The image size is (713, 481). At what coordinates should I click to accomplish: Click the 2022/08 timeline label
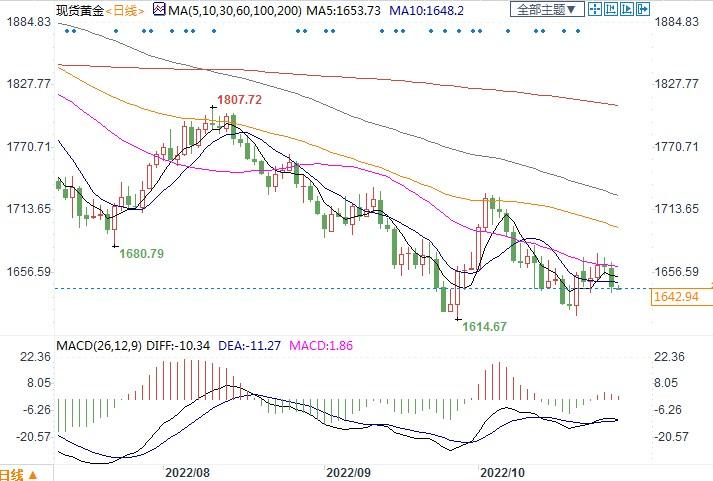click(x=187, y=473)
